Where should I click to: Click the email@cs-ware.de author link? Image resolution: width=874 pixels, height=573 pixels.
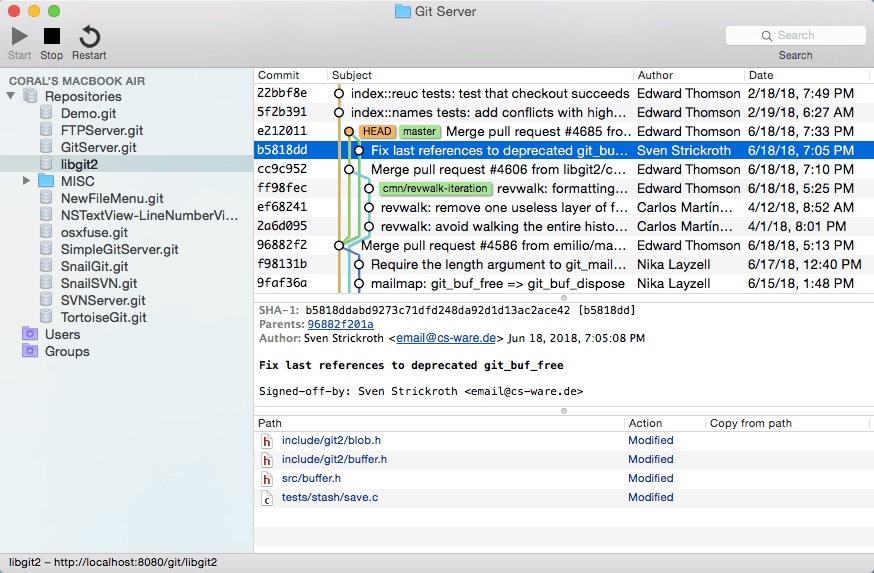tap(446, 338)
